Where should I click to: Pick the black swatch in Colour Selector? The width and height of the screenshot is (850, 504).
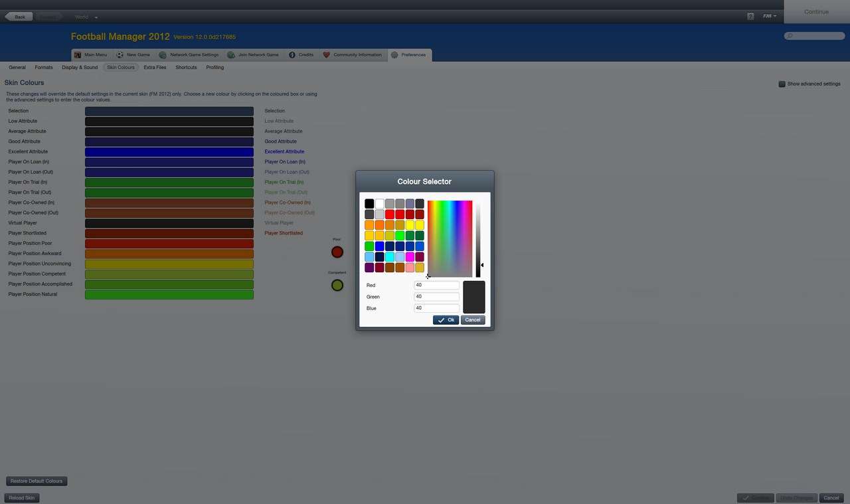tap(369, 204)
